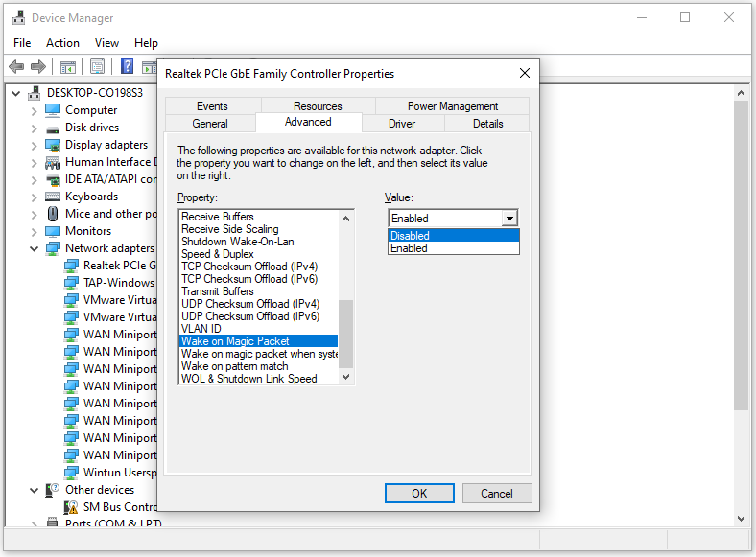Image resolution: width=756 pixels, height=557 pixels.
Task: Click the Keyboards category icon
Action: point(53,197)
